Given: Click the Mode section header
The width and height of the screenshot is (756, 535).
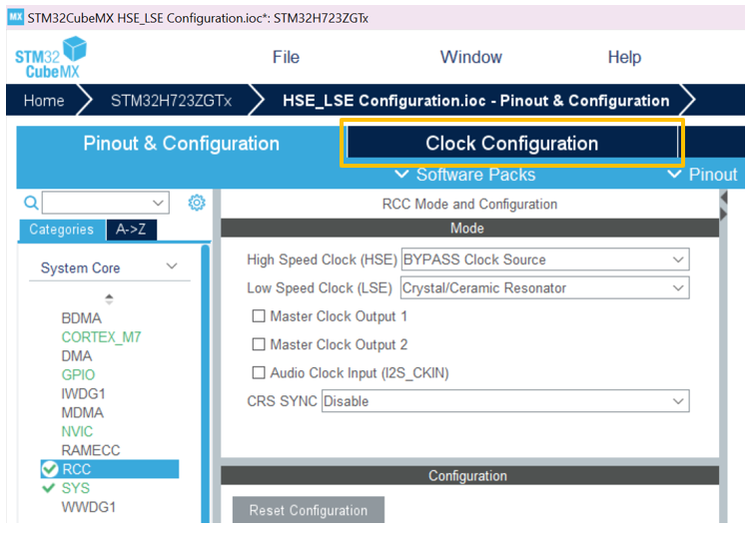Looking at the screenshot, I should point(469,228).
